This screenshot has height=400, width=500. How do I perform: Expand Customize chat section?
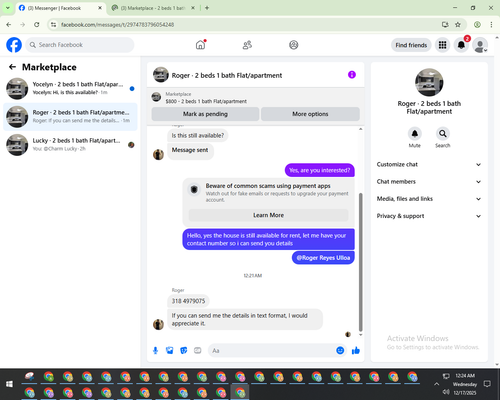tap(429, 164)
